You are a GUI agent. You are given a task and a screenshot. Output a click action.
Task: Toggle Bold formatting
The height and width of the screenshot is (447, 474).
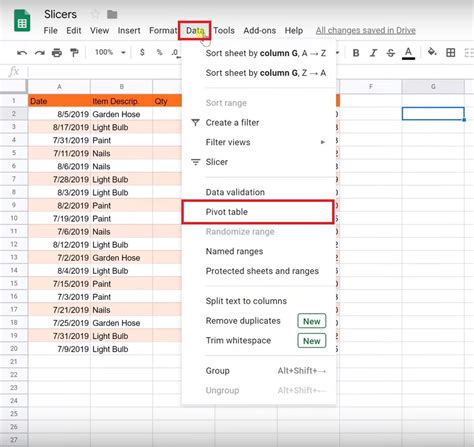[x=356, y=53]
